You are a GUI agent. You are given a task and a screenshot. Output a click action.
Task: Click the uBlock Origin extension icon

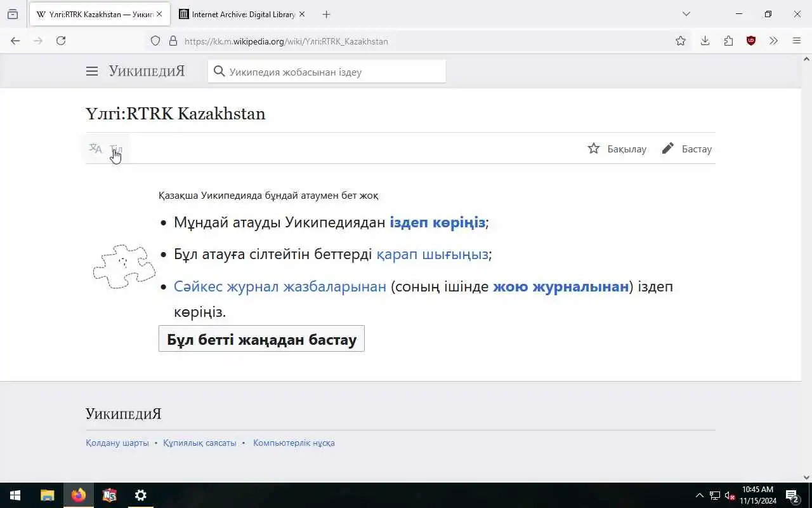coord(751,41)
